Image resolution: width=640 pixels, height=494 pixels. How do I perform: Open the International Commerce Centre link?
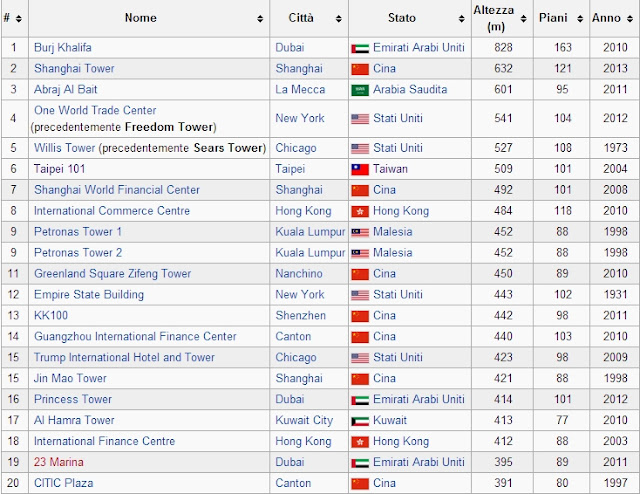(112, 211)
